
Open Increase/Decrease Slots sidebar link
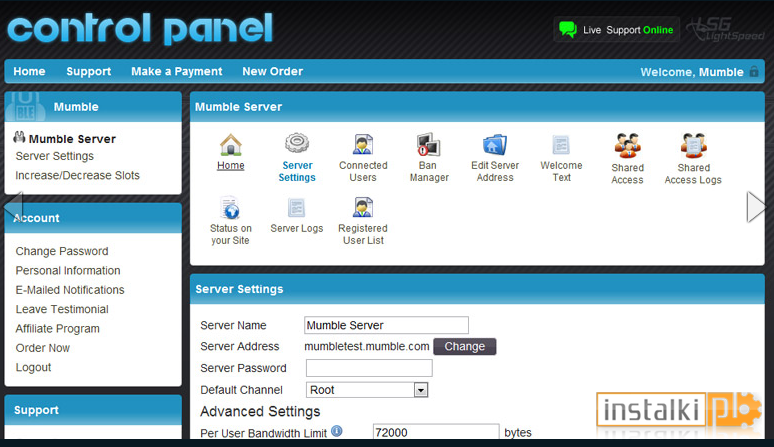click(x=77, y=175)
